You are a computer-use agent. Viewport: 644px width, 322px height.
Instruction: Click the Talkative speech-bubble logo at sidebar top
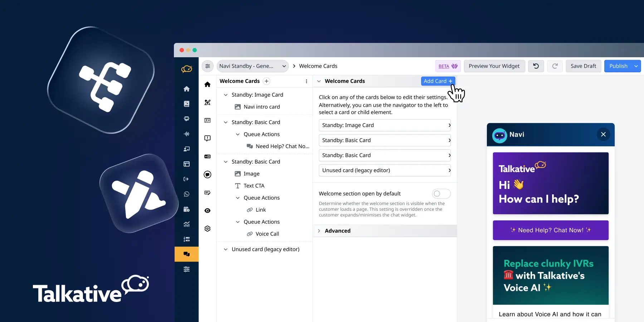(x=186, y=69)
